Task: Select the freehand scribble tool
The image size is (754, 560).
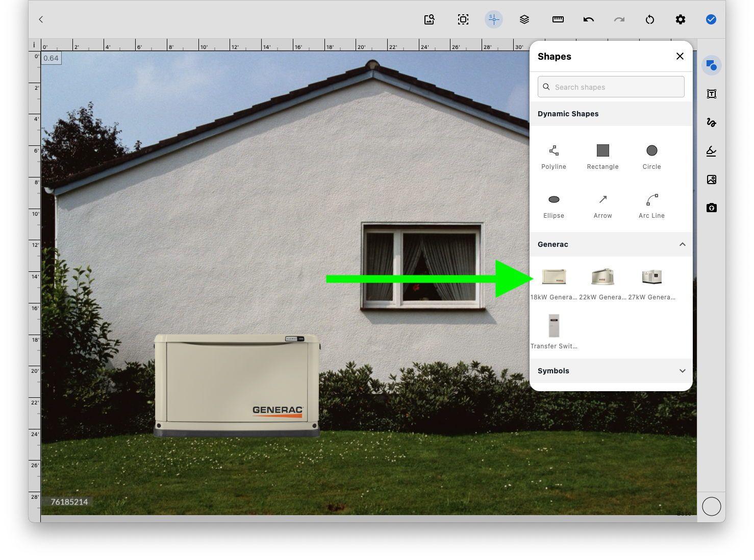Action: [712, 122]
